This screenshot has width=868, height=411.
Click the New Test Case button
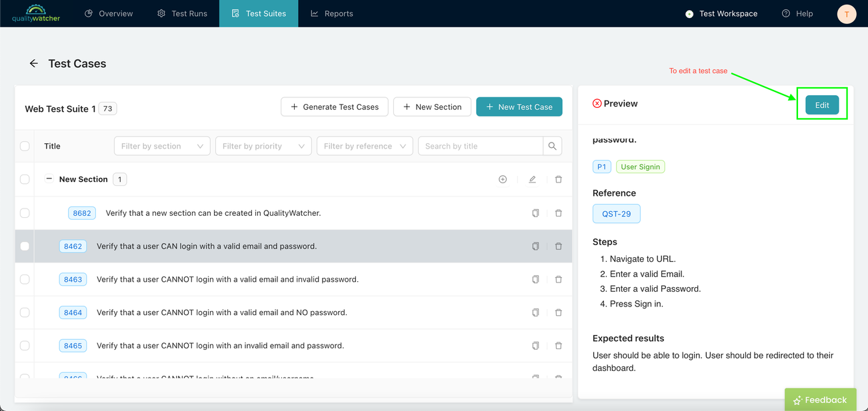(519, 107)
